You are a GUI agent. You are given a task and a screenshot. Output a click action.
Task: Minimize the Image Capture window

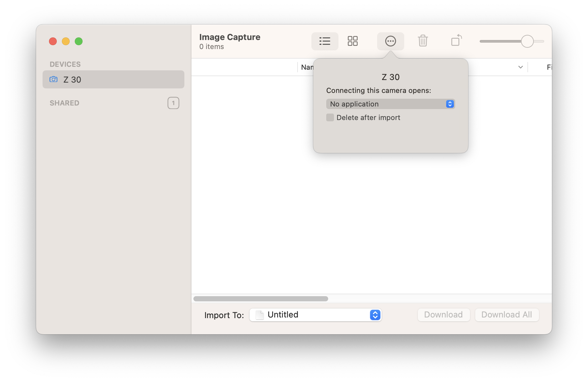click(66, 41)
